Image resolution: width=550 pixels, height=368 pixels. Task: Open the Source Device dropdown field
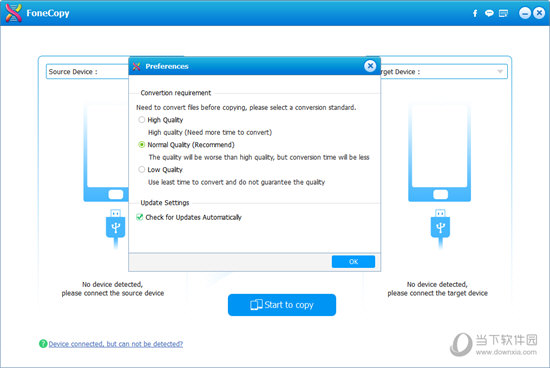87,72
